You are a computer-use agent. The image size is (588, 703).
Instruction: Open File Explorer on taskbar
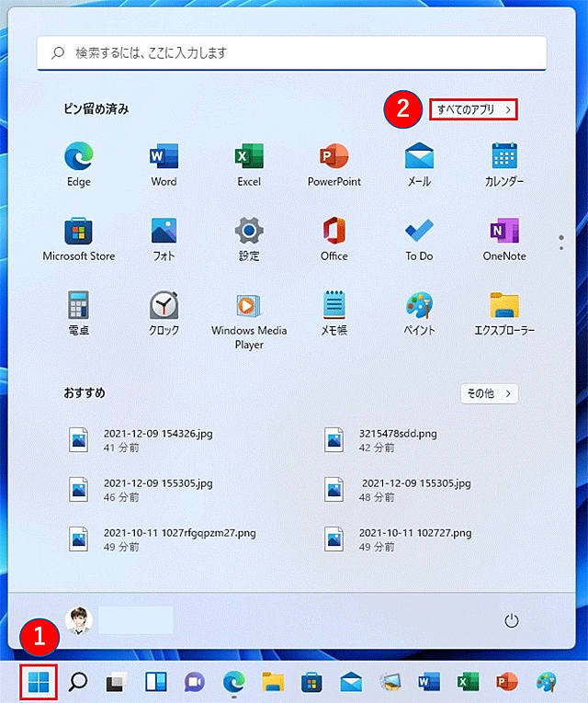point(273,683)
